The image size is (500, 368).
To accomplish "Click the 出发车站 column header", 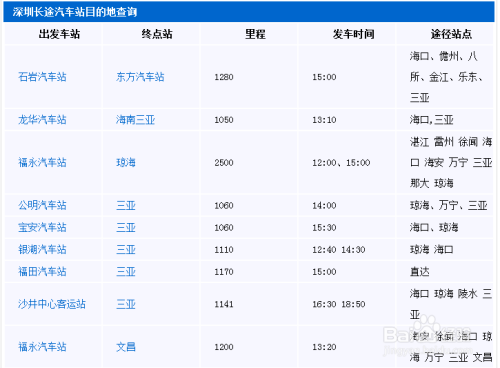I will tap(59, 34).
